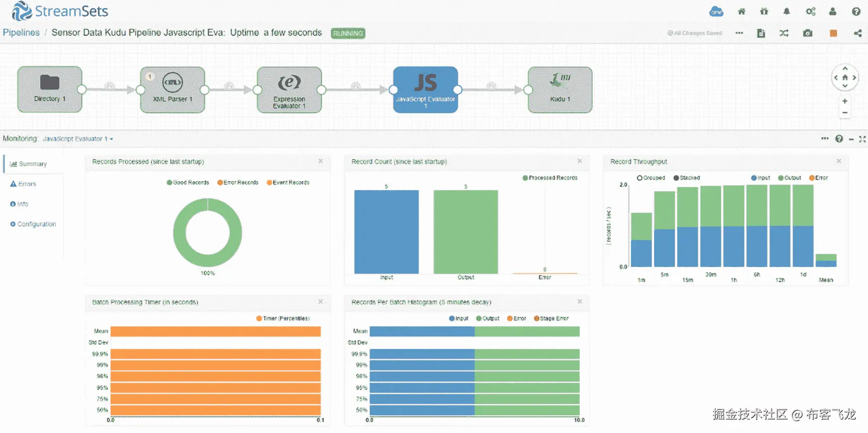Stop the pipeline with orange square
868x433 pixels.
point(833,33)
